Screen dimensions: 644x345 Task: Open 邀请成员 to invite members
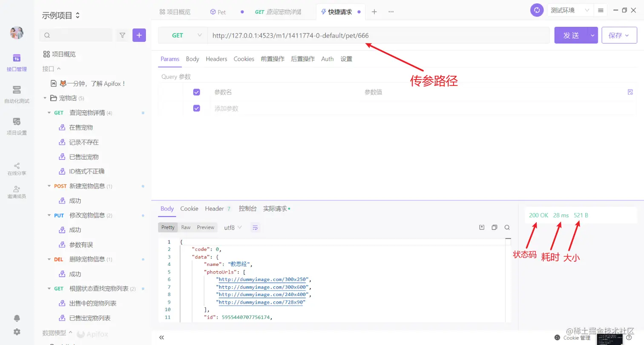[16, 192]
